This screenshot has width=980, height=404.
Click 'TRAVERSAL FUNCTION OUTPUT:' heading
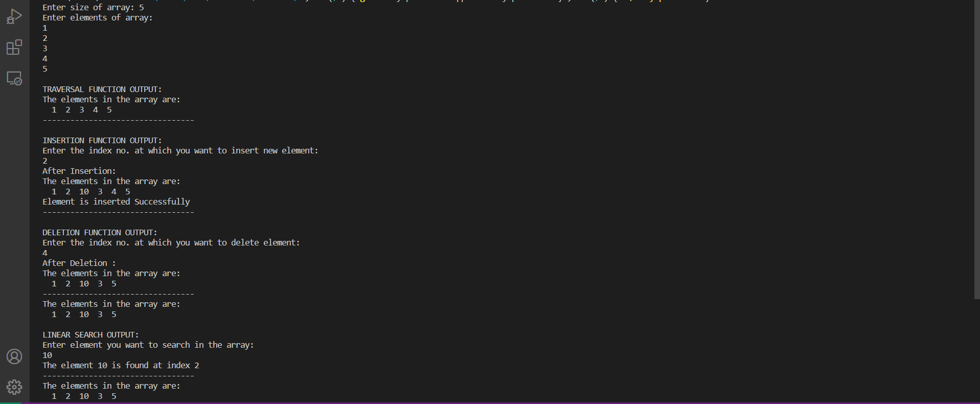(x=102, y=89)
